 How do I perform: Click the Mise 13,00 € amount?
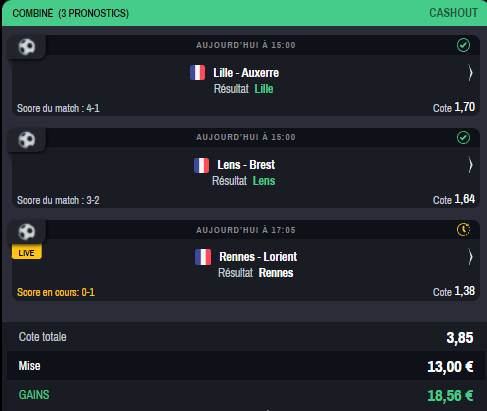click(x=450, y=367)
